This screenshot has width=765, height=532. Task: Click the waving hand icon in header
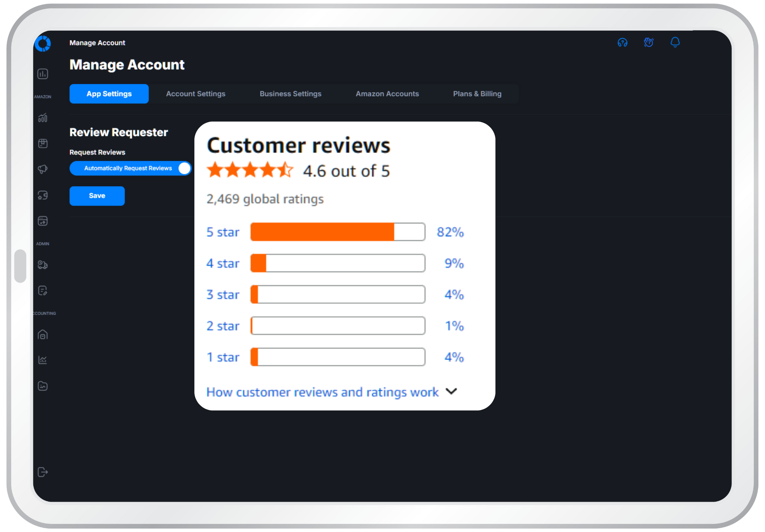click(649, 43)
